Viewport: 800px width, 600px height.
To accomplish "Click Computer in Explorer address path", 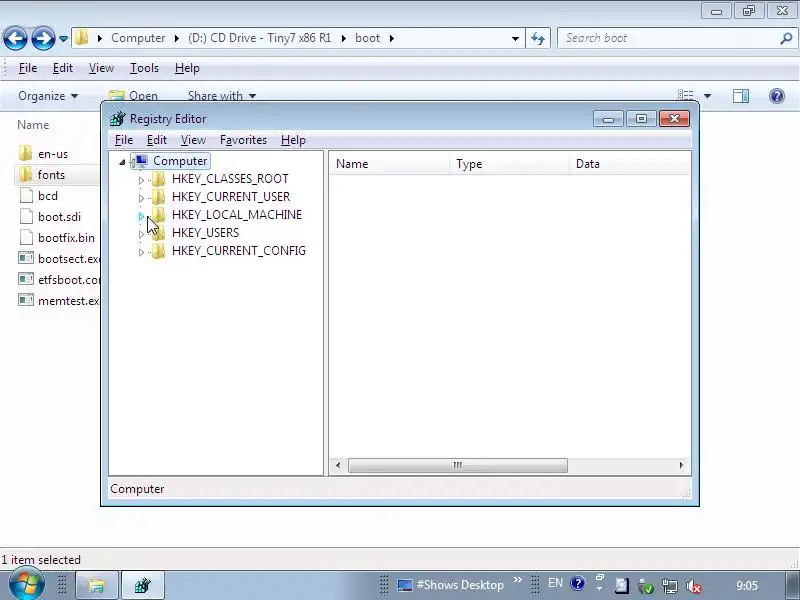I will 138,38.
